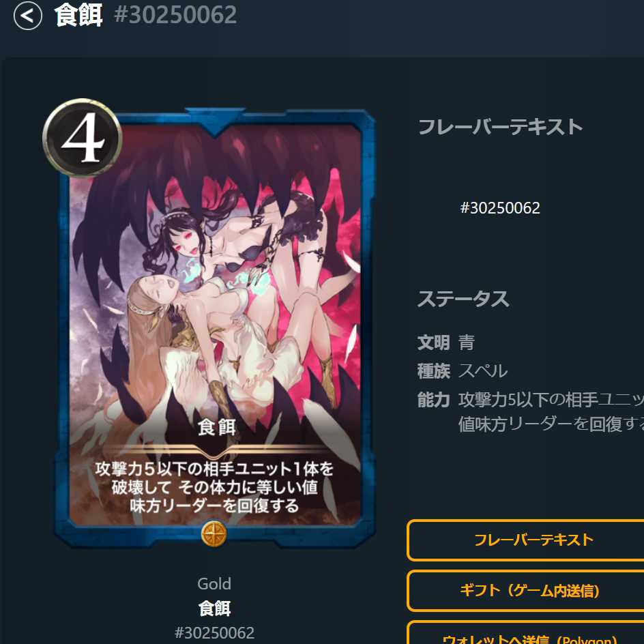This screenshot has height=644, width=644.
Task: Click the 能力 description text
Action: (551, 411)
